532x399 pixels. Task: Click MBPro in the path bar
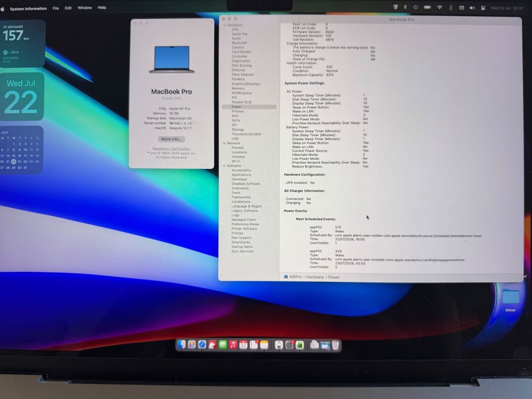coord(295,277)
